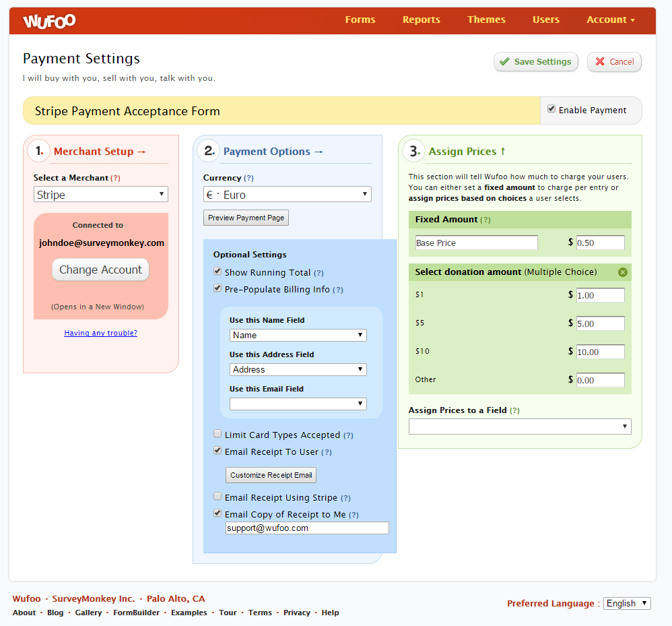Uncheck Pre-Populate Billing Info

coord(217,288)
